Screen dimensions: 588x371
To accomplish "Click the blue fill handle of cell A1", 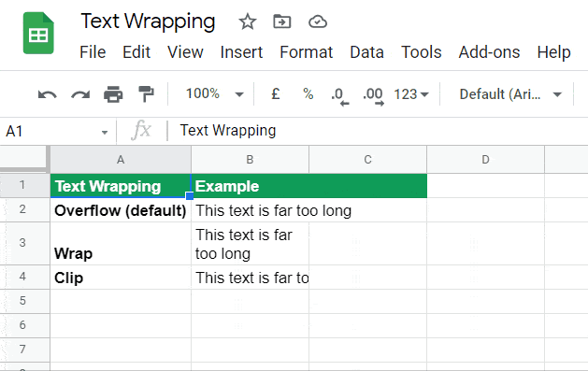I will click(190, 196).
